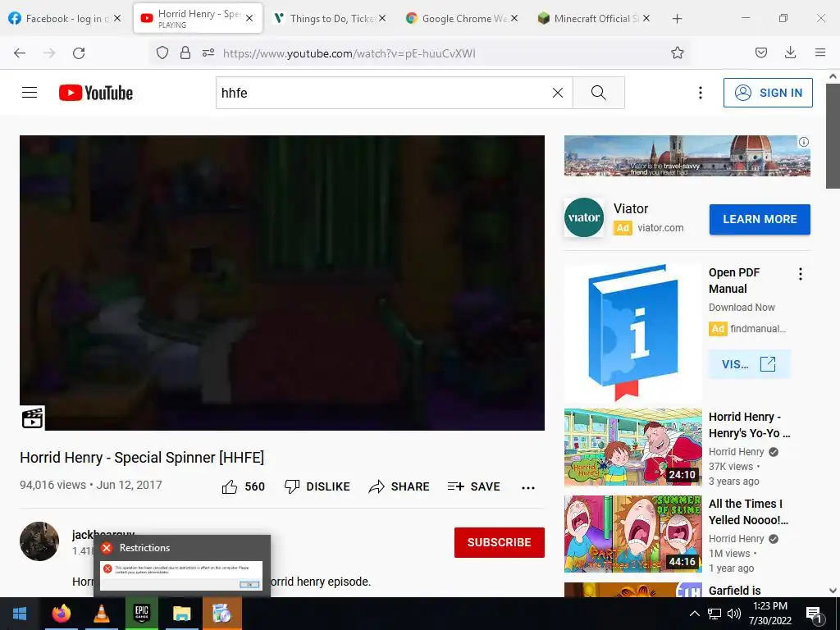Open options menu for Open PDF Manual ad
The width and height of the screenshot is (840, 630).
[x=801, y=274]
